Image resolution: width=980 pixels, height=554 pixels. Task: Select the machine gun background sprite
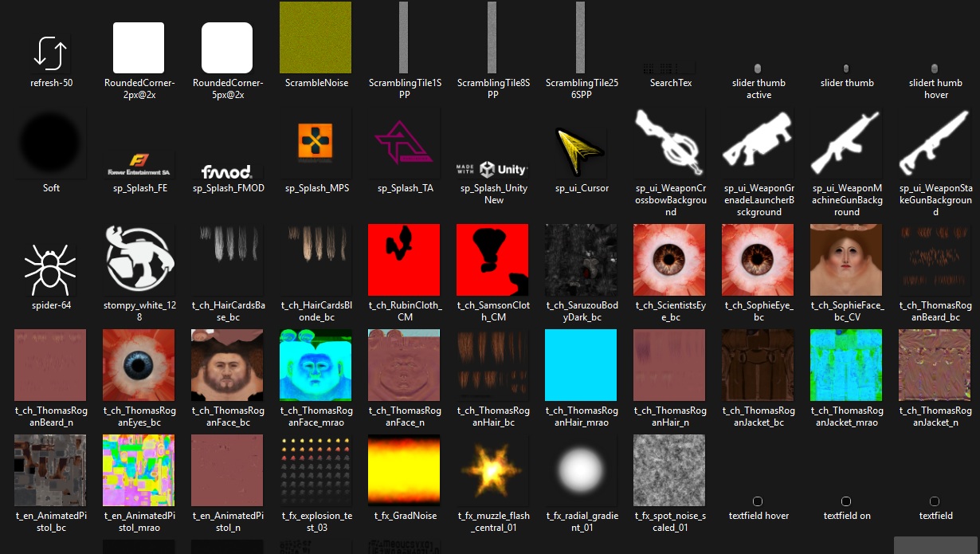846,143
